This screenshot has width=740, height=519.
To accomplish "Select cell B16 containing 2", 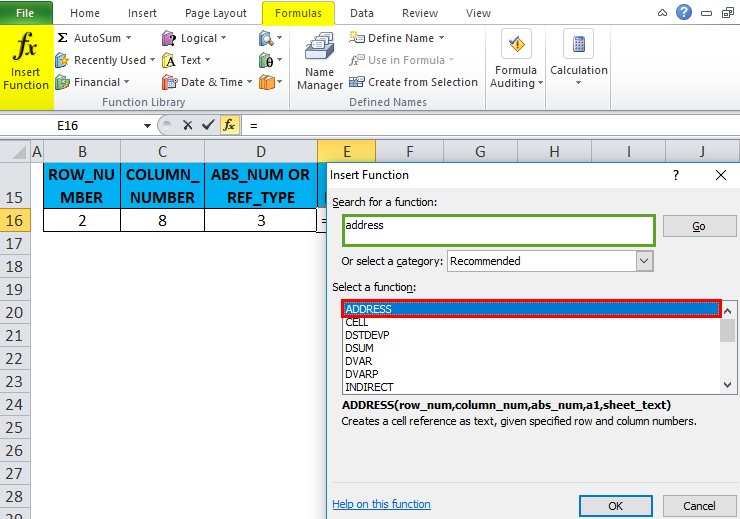I will (82, 220).
